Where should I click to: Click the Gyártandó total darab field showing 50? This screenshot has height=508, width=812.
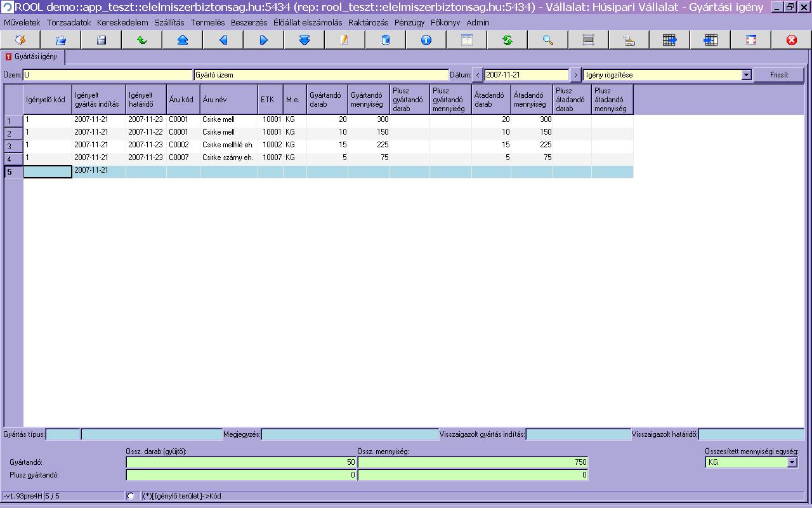[x=241, y=462]
